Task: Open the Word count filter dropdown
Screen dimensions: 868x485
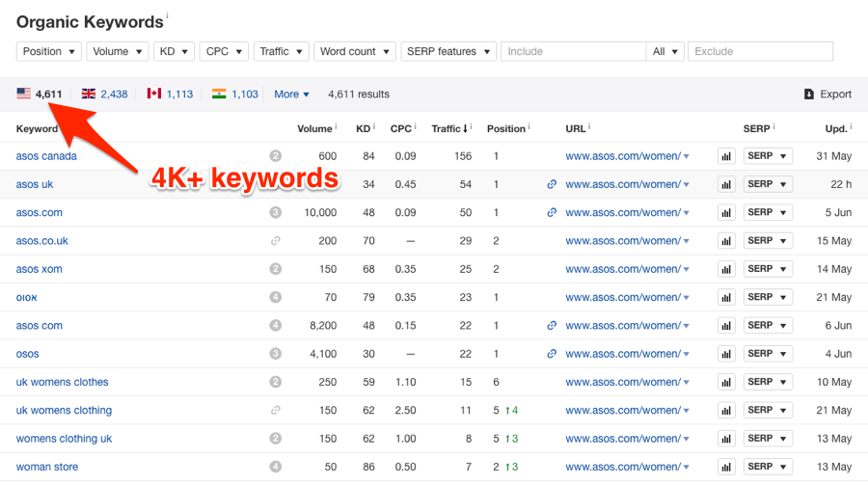Action: [355, 51]
